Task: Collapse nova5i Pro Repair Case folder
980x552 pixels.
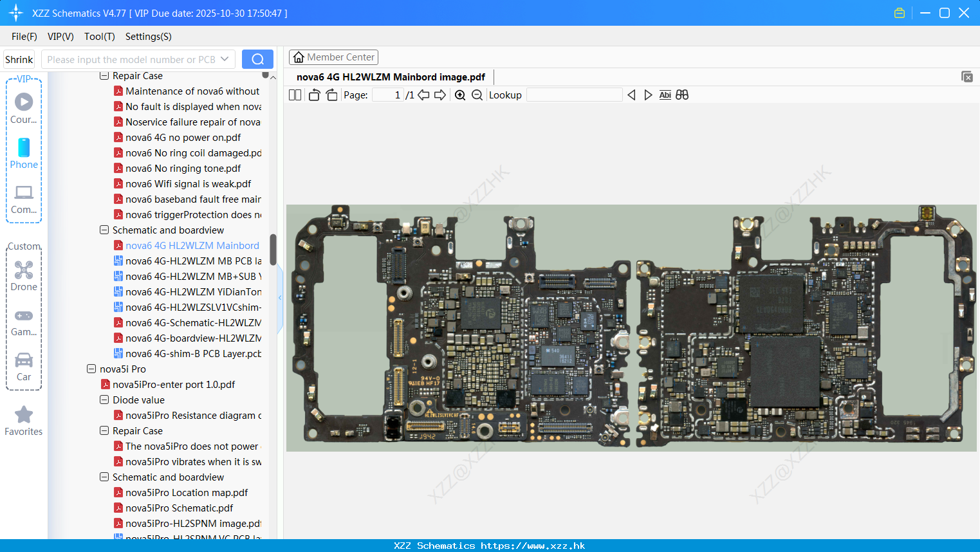Action: (x=104, y=430)
